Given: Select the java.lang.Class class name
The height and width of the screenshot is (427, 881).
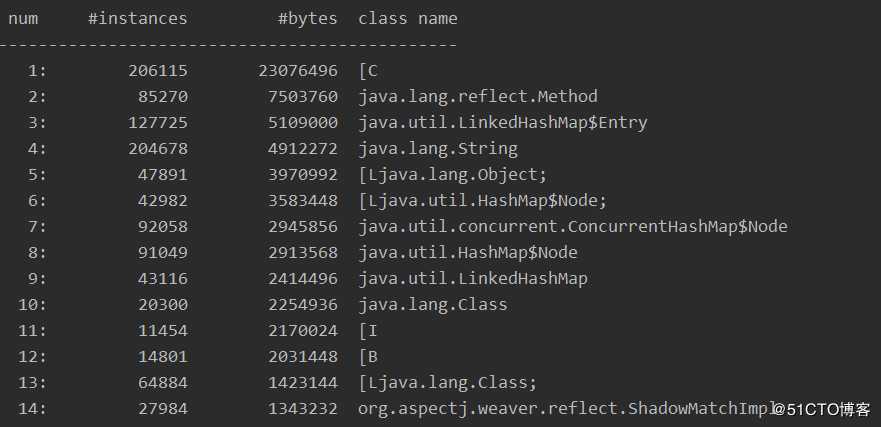Looking at the screenshot, I should (x=432, y=304).
